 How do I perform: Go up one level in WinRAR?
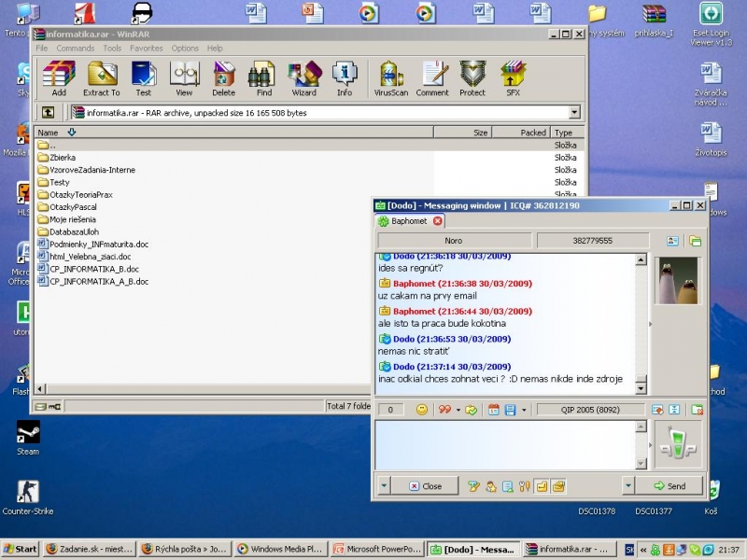48,112
